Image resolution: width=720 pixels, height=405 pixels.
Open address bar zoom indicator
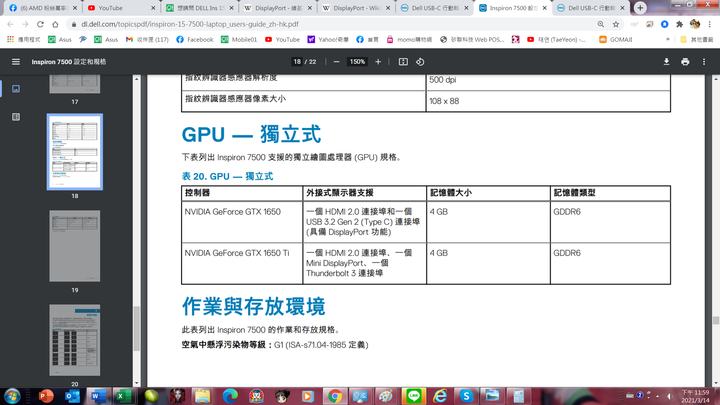coord(601,24)
